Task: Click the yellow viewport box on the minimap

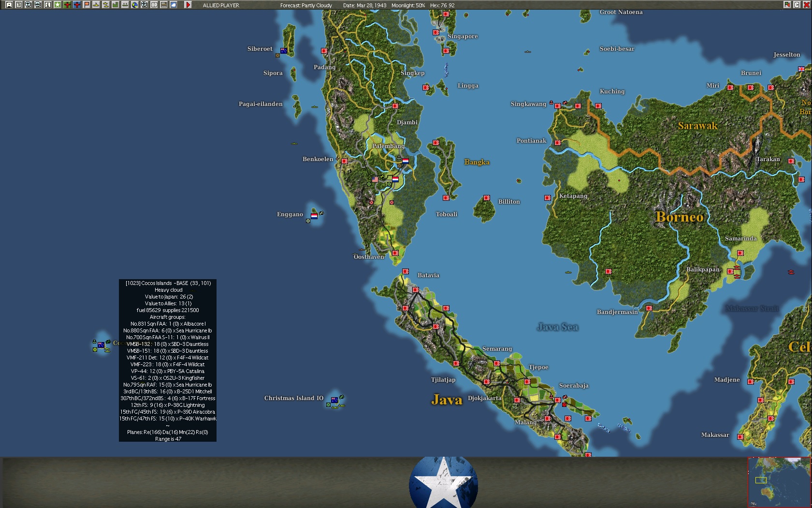Action: point(761,480)
